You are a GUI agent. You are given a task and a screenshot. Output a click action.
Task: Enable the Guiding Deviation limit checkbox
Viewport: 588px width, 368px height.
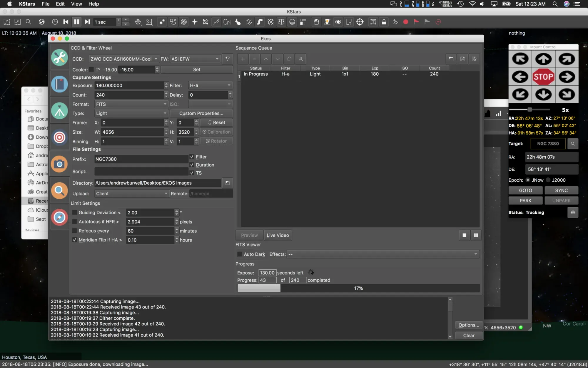(75, 213)
